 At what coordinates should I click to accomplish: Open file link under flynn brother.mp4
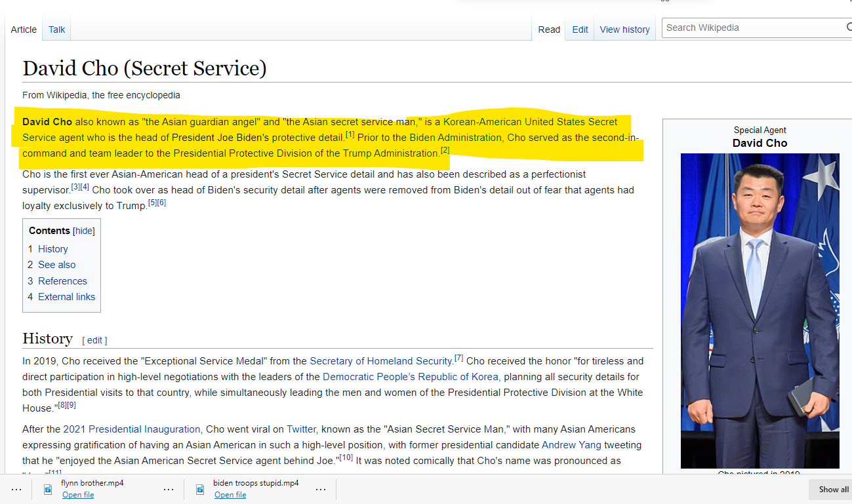78,495
